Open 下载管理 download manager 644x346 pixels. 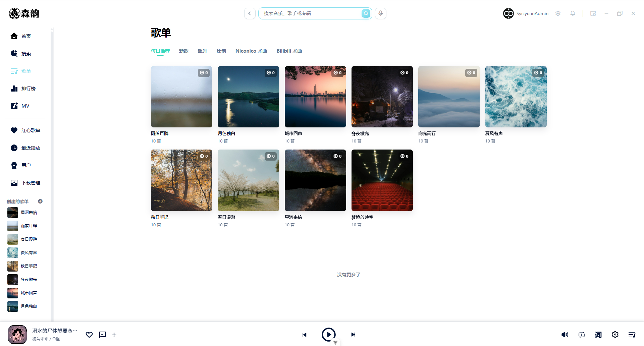[x=25, y=183]
